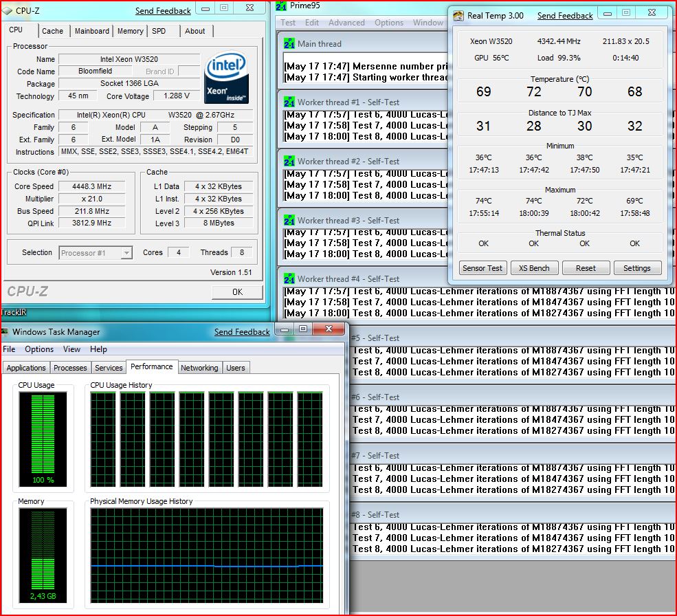Open Real Temp Settings

tap(636, 268)
